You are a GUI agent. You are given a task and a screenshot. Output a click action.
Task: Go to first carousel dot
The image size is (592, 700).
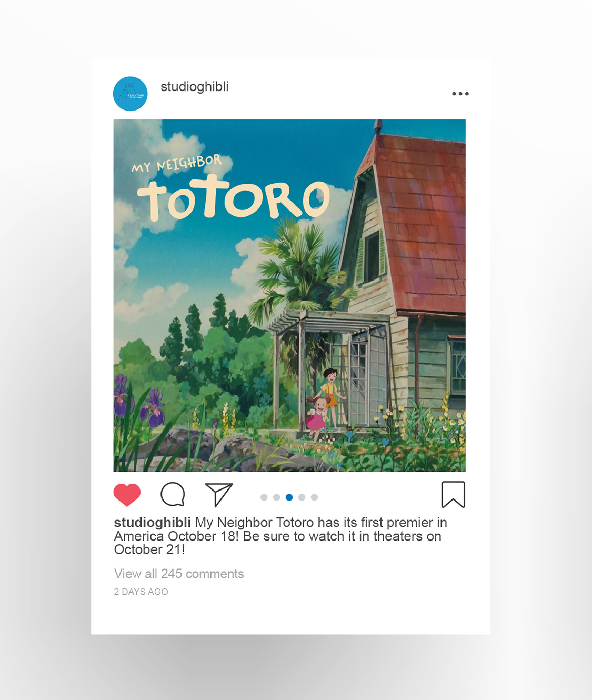click(264, 497)
